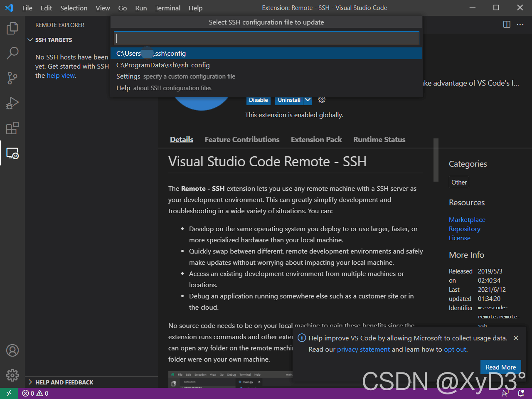Screen dimensions: 532x399
Task: Switch to Feature Contributions tab
Action: coord(242,140)
